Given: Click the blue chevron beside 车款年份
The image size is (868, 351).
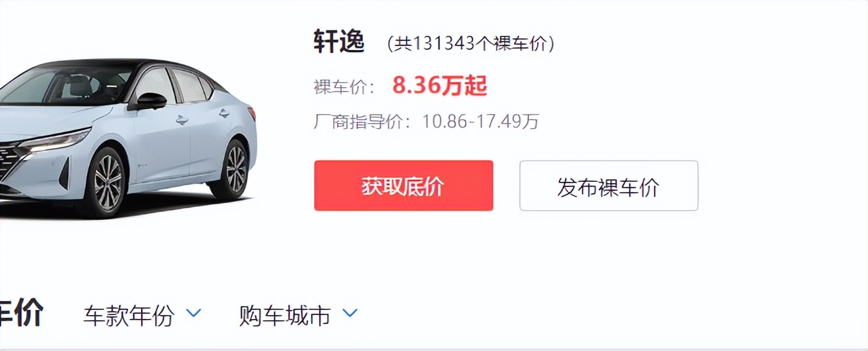Looking at the screenshot, I should tap(194, 313).
